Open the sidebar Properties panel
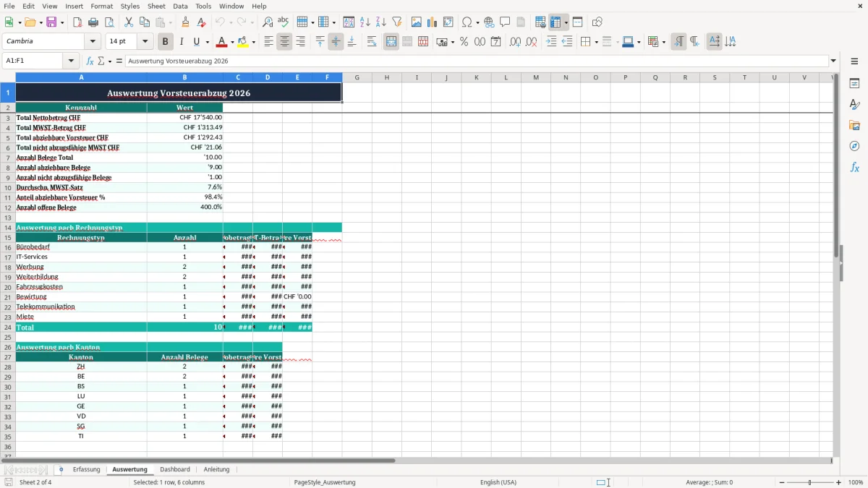Viewport: 868px width, 488px height. pos(854,84)
